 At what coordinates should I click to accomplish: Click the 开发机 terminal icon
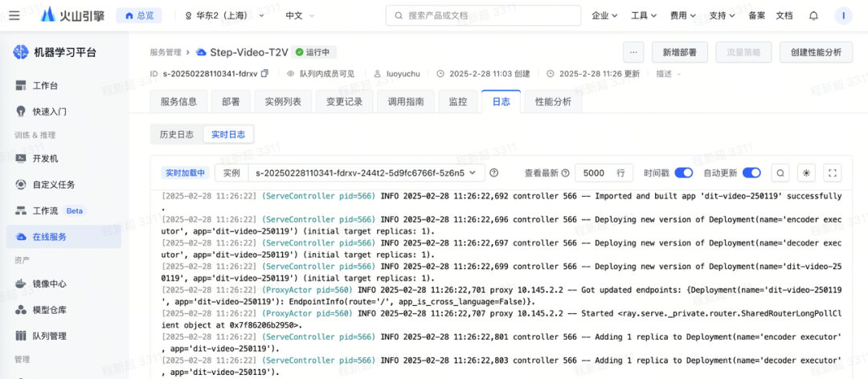pos(21,158)
